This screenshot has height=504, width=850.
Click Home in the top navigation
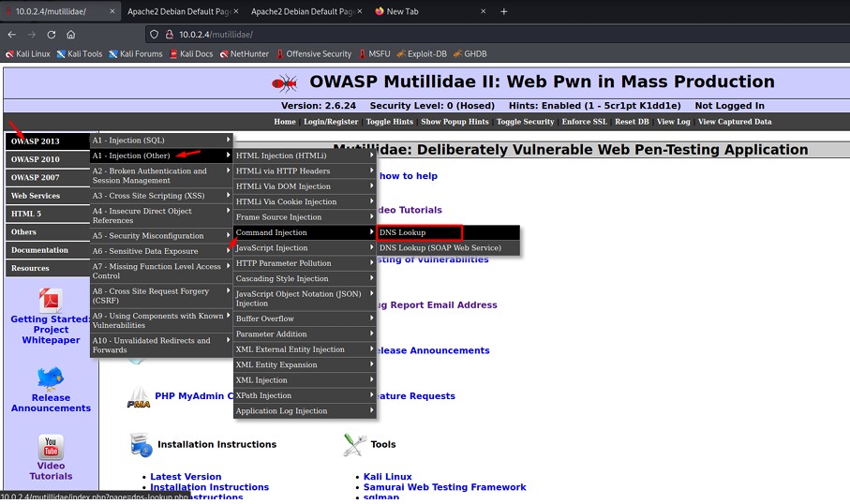pyautogui.click(x=285, y=122)
